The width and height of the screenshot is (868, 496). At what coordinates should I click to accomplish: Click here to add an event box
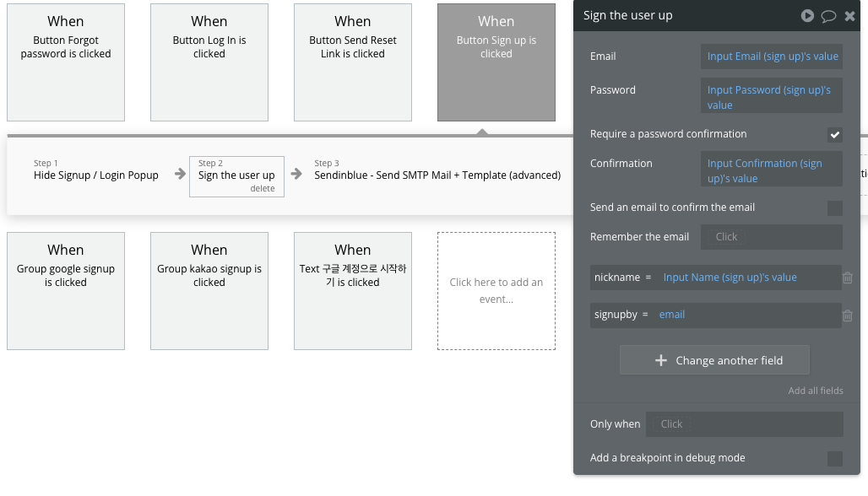tap(496, 291)
